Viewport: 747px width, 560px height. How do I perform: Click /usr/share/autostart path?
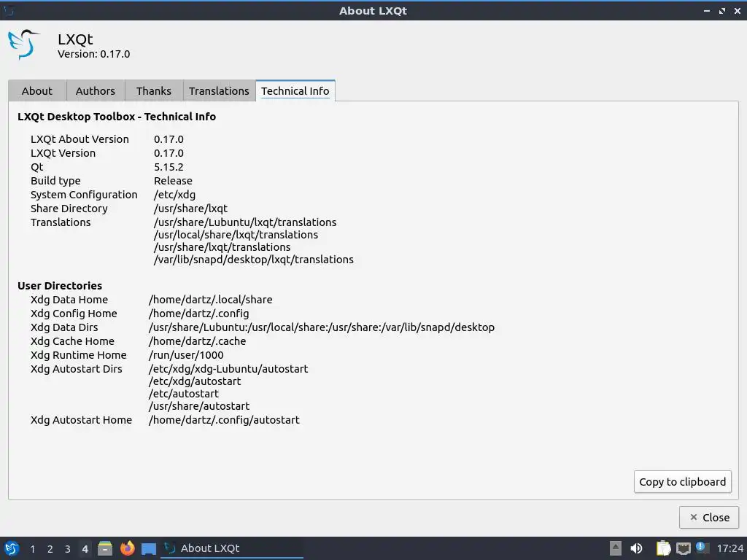pos(199,405)
